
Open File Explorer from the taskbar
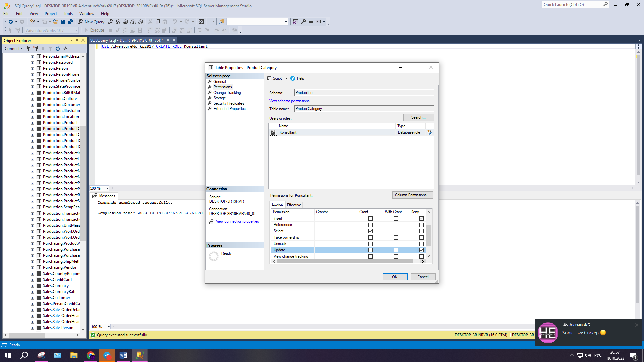tap(74, 355)
